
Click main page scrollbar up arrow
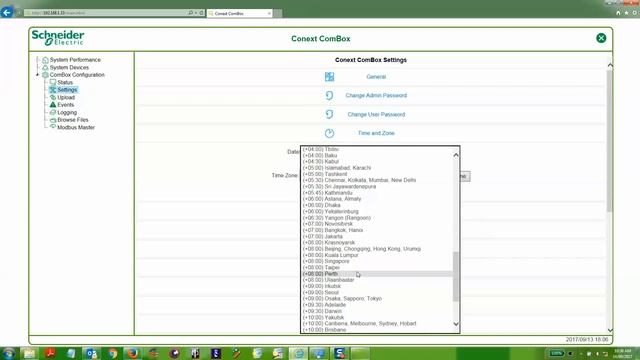tap(610, 65)
